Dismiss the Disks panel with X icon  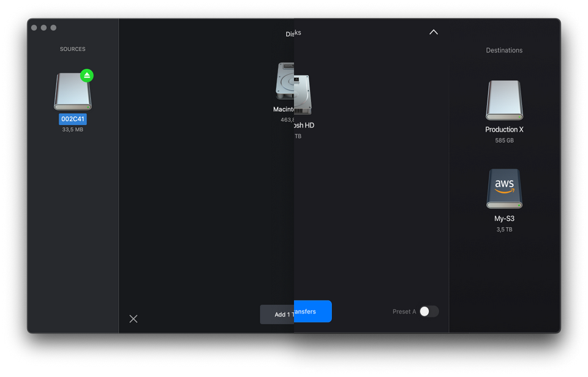click(134, 318)
